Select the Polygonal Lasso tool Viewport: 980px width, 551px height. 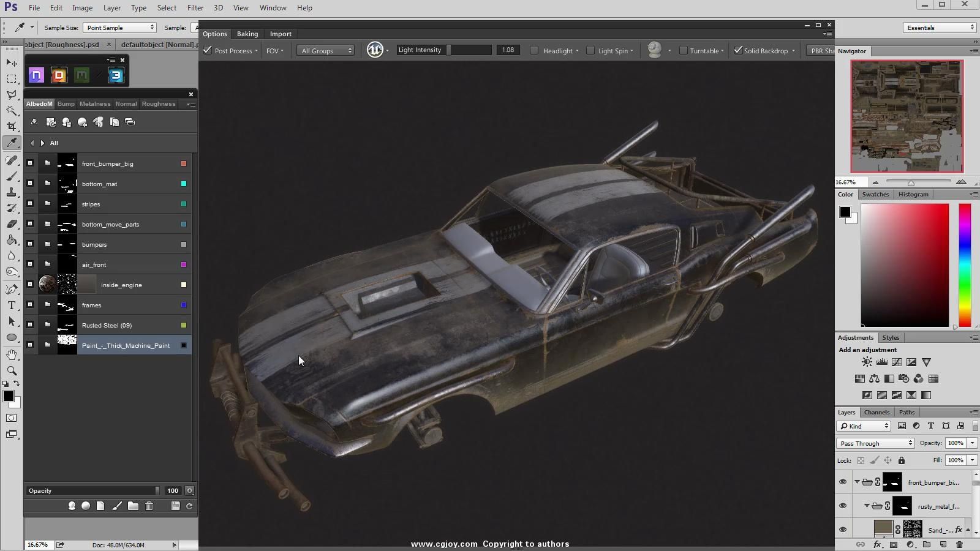12,94
